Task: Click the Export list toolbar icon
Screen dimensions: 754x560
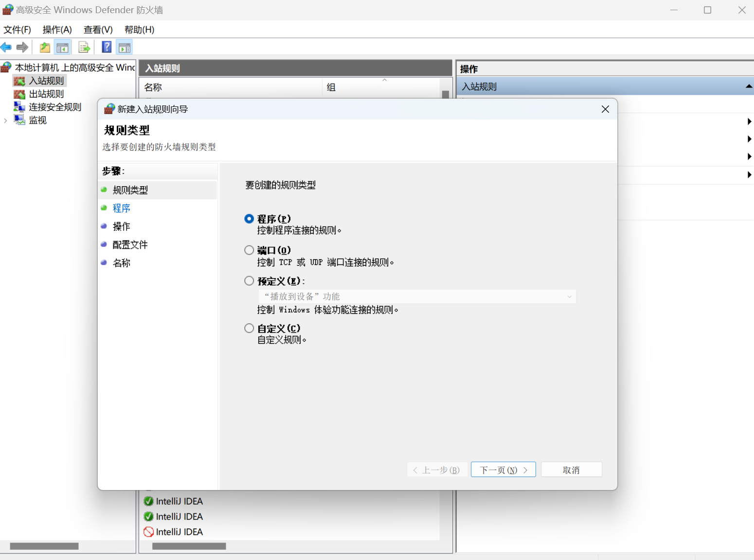Action: [x=84, y=47]
